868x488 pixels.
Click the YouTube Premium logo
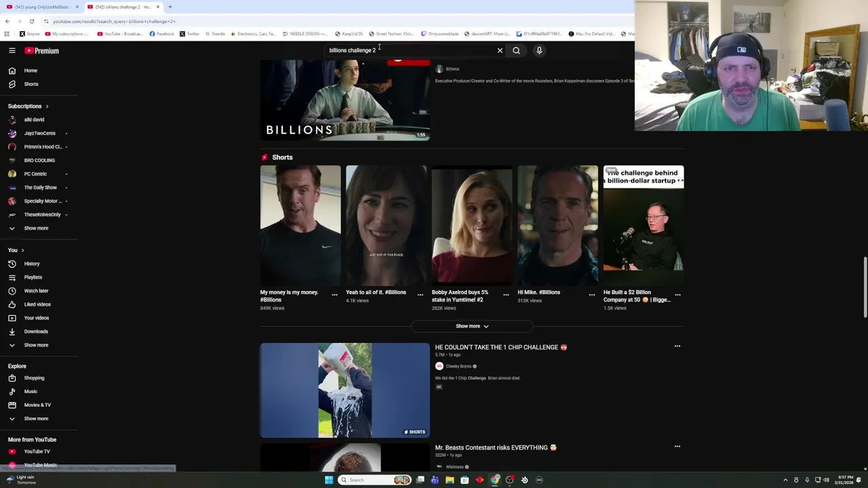click(42, 50)
